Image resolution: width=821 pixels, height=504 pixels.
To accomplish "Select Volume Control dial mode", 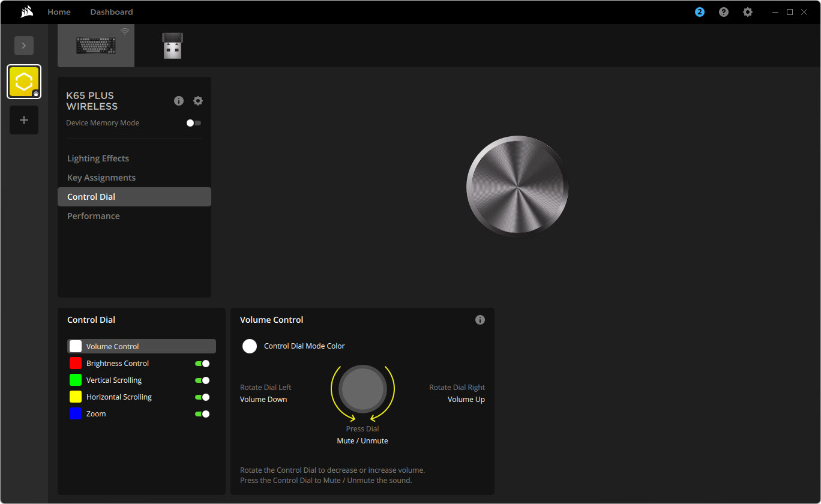I will point(142,346).
